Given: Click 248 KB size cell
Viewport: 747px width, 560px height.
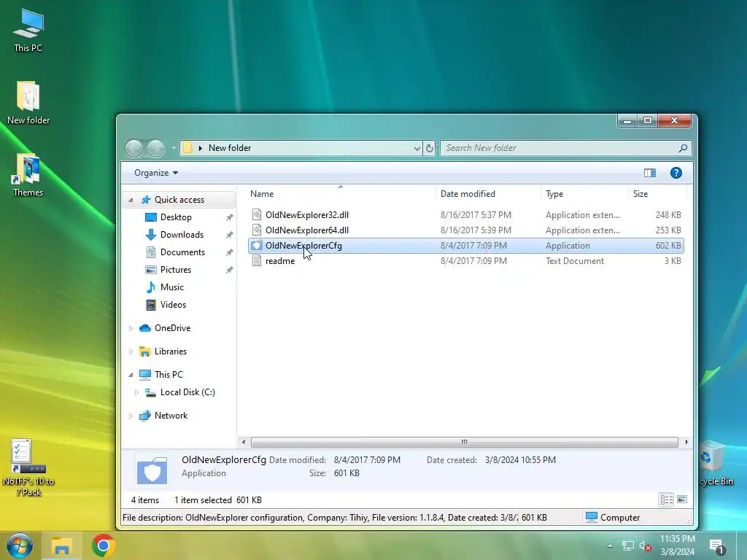Looking at the screenshot, I should (x=668, y=215).
